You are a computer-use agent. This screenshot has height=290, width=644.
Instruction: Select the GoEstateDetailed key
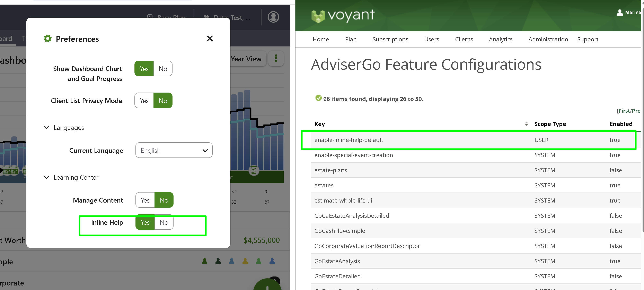337,276
